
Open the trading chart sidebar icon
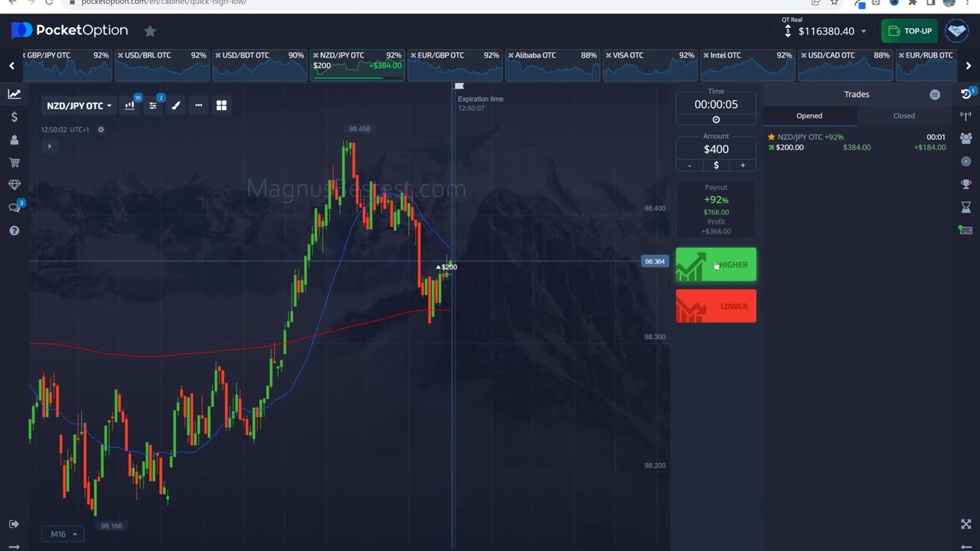point(14,94)
